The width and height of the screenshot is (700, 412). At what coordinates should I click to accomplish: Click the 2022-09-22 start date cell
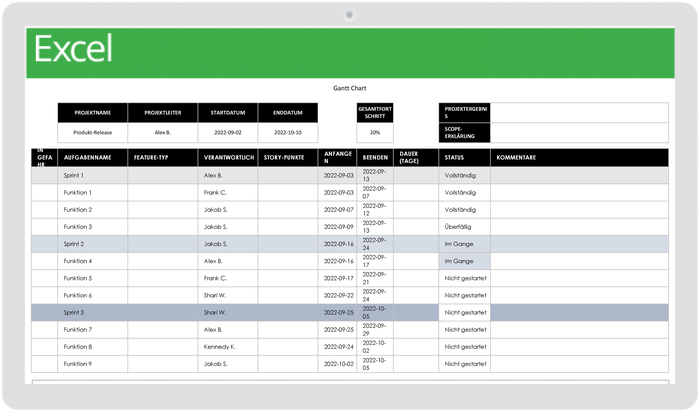[338, 295]
